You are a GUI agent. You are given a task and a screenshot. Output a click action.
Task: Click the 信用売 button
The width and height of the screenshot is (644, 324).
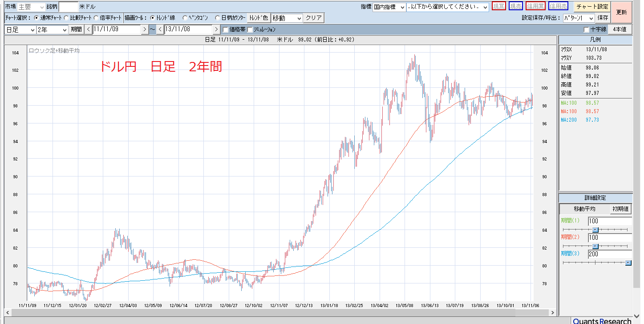(x=558, y=7)
